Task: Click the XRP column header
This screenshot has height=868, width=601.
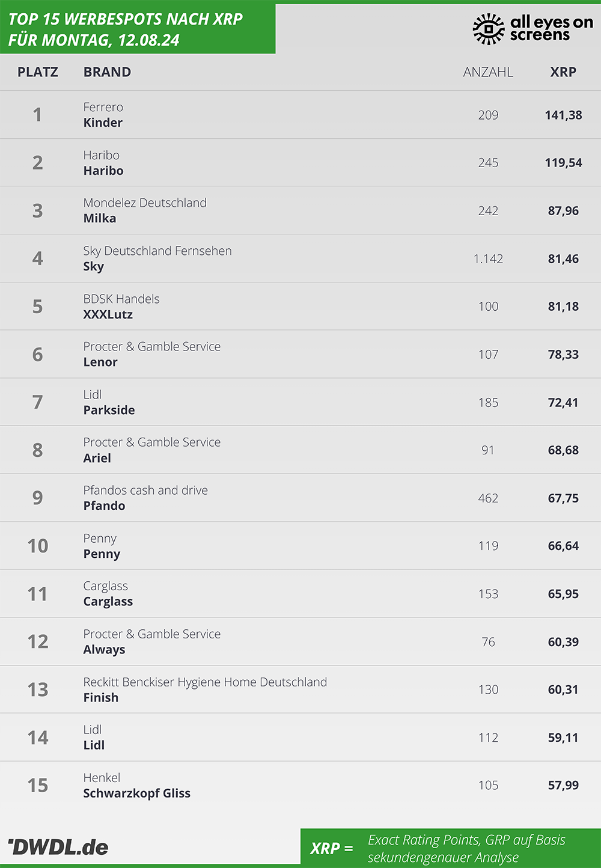Action: click(x=563, y=72)
